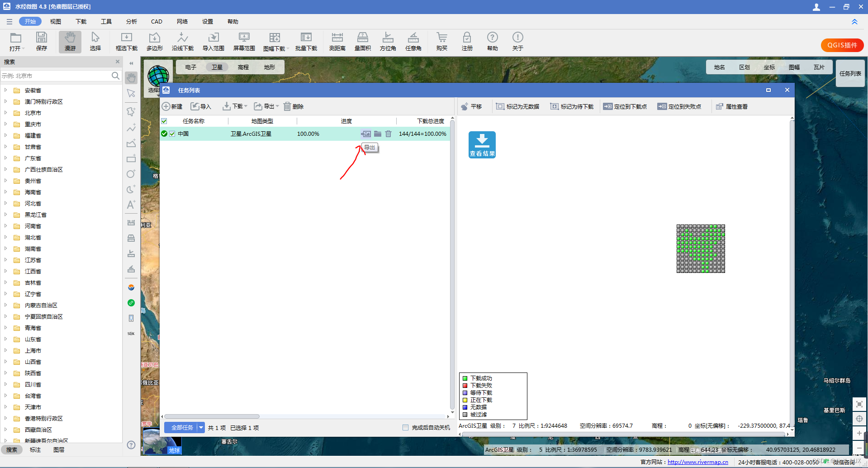
Task: Click the search magnifier icon
Action: (x=115, y=76)
